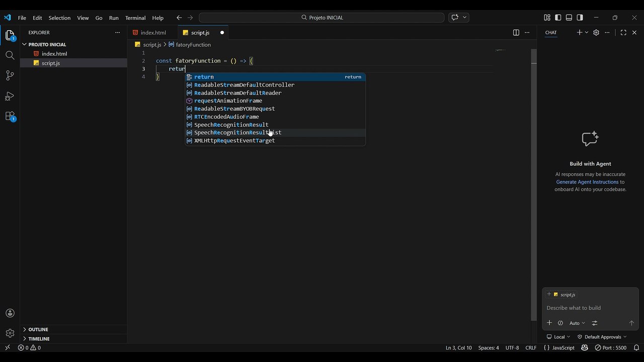
Task: Click errors and warnings status indicator
Action: pyautogui.click(x=29, y=347)
